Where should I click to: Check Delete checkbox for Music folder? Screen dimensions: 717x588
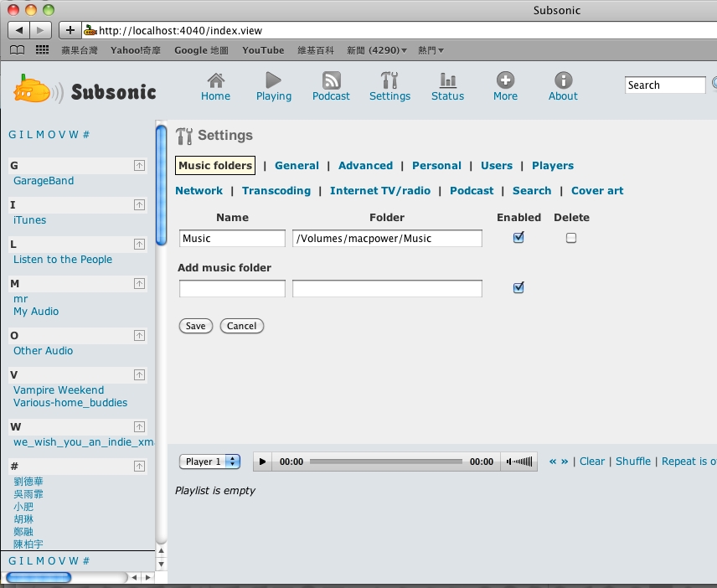[571, 238]
